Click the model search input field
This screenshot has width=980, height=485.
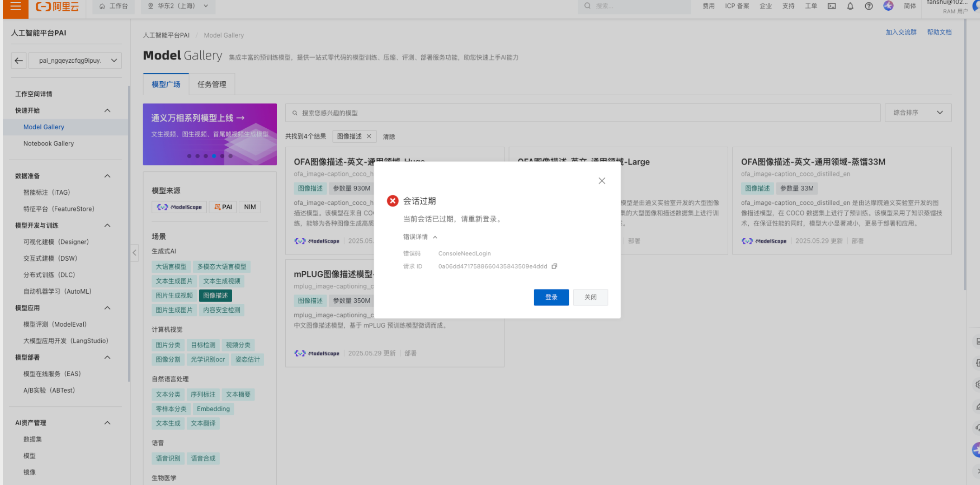[x=582, y=113]
